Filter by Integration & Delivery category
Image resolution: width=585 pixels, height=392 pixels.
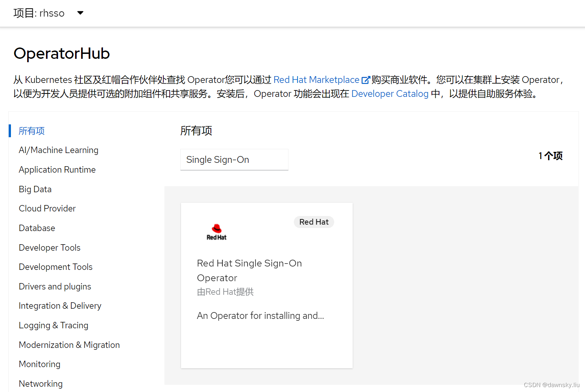tap(60, 306)
